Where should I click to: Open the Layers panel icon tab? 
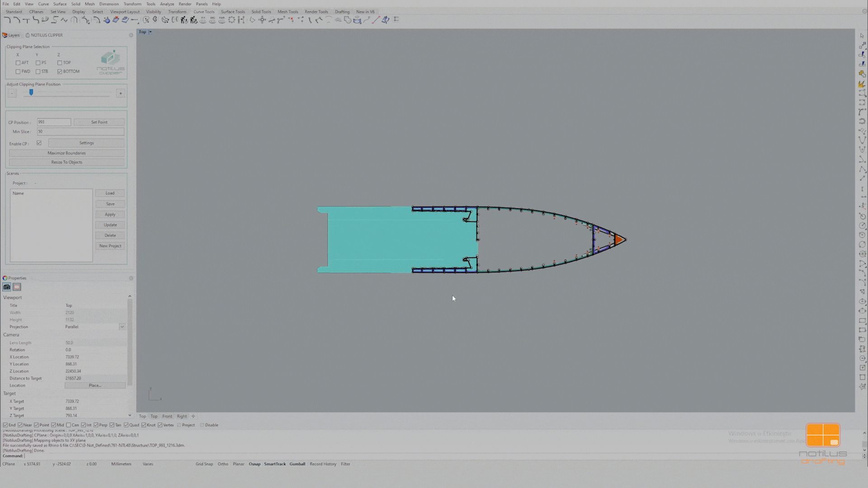pos(11,35)
